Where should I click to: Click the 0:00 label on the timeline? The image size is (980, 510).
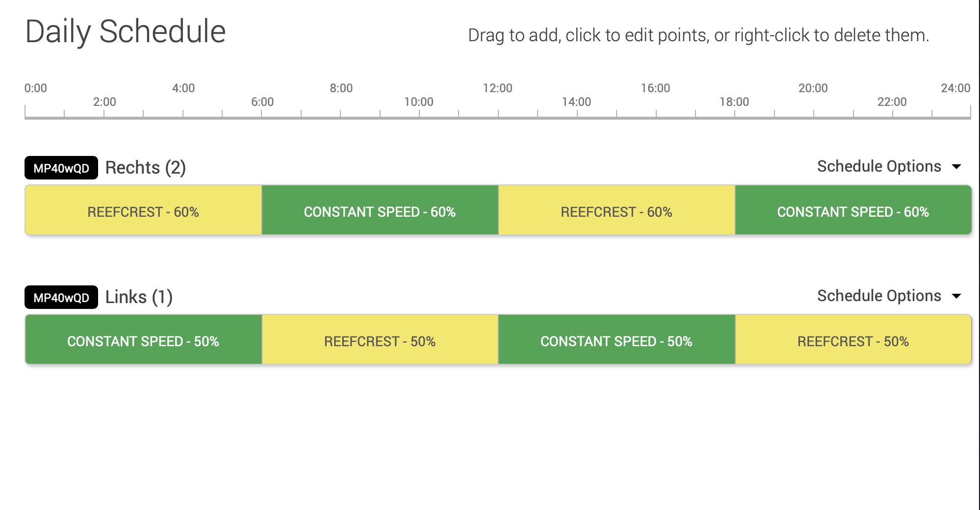click(36, 88)
